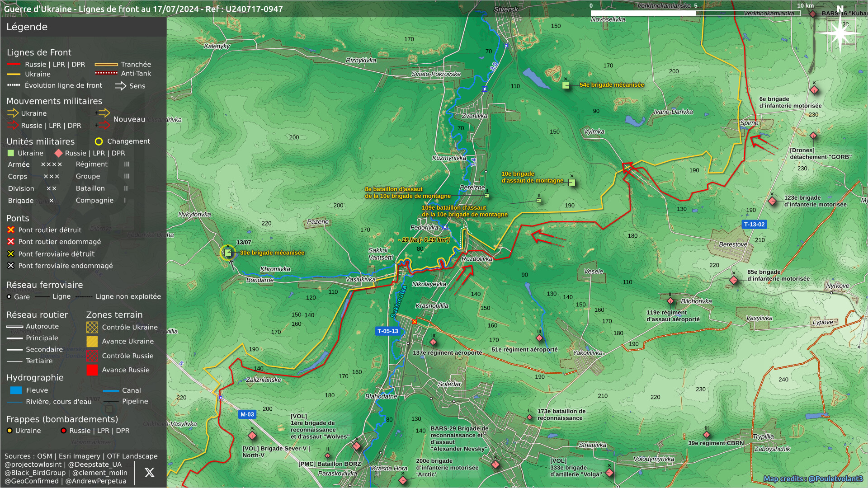
Task: Click the 85e brigade red diamond marker
Action: tap(734, 280)
